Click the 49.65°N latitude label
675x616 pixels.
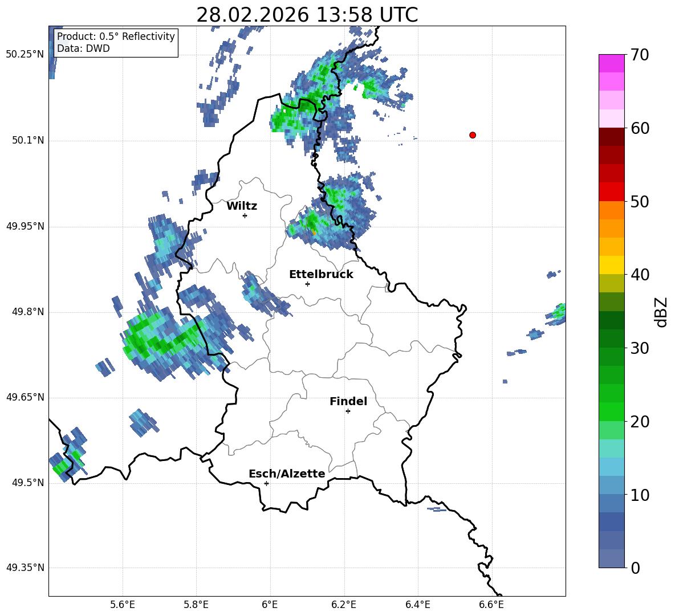point(25,397)
